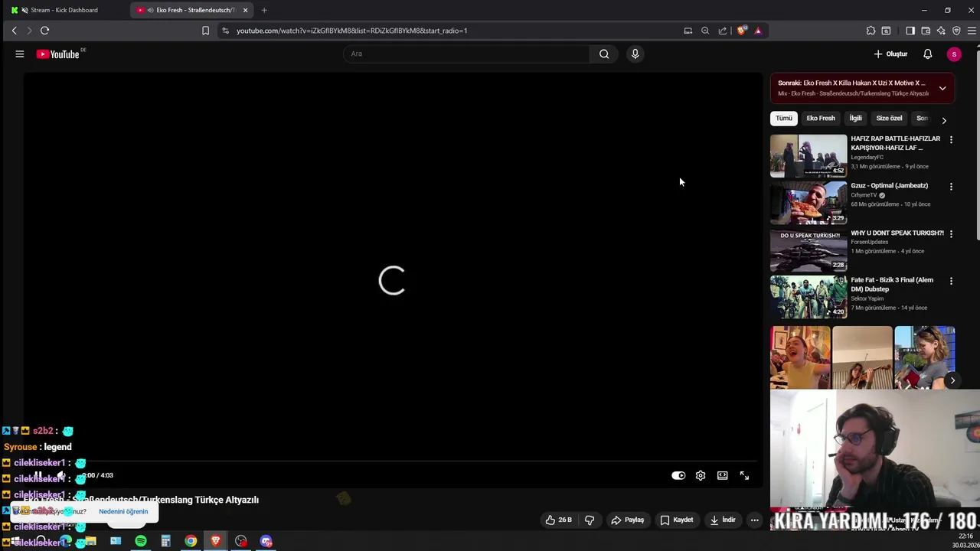Select the Tümü filter chip
The width and height of the screenshot is (980, 551).
coord(783,119)
